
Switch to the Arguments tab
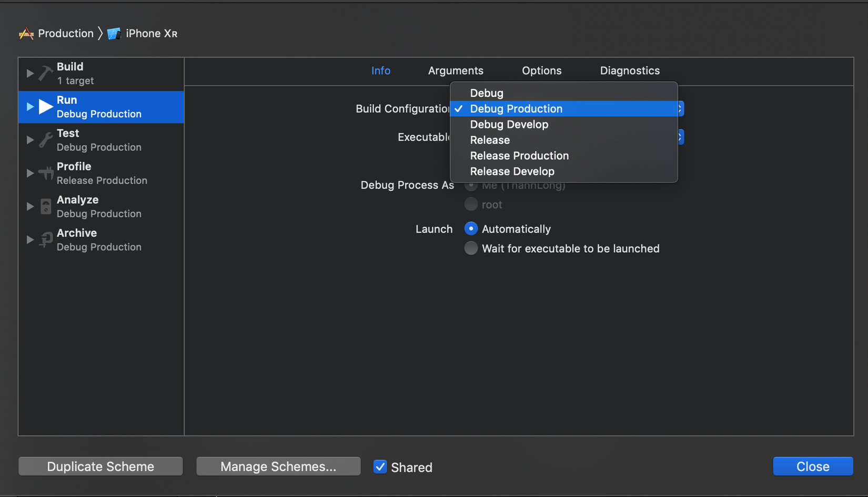(x=456, y=71)
